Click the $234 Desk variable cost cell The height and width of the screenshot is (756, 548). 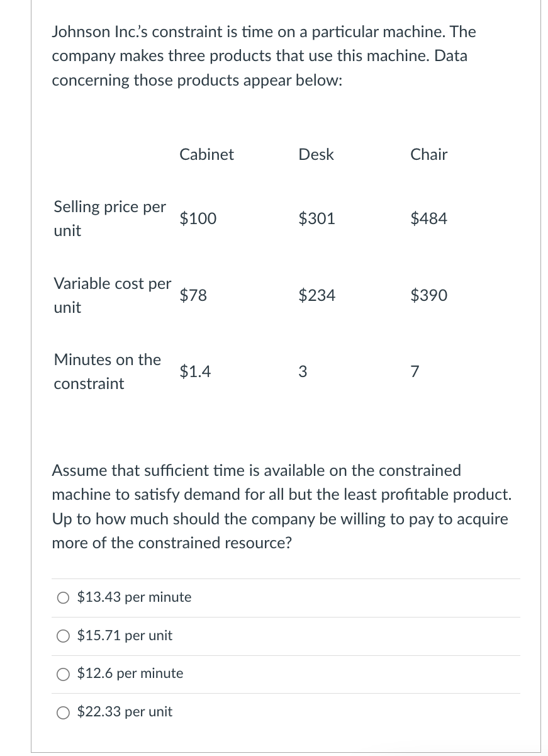tap(316, 295)
